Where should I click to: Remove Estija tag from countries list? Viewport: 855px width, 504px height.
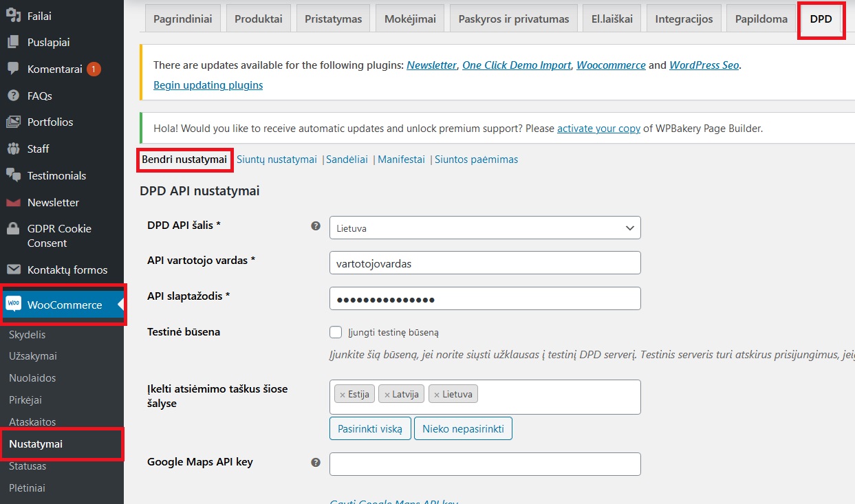343,395
